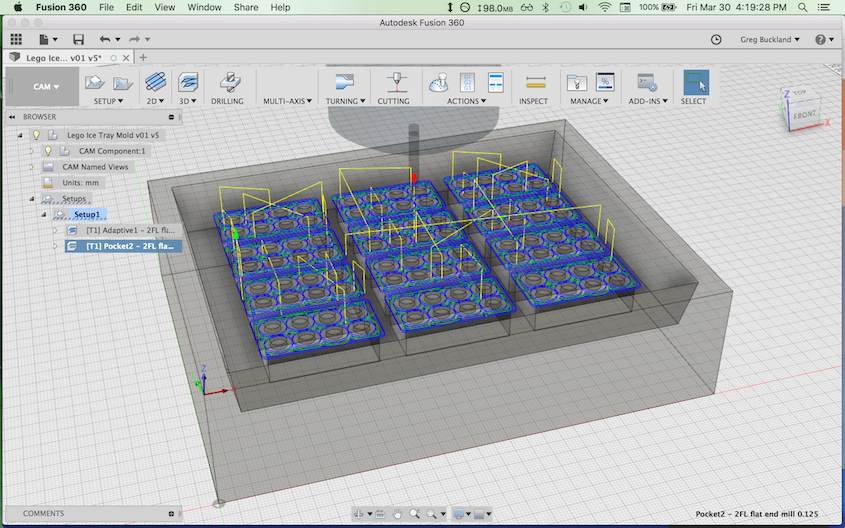Click the Setup Sheet icon
Image resolution: width=845 pixels, height=528 pixels.
click(495, 82)
